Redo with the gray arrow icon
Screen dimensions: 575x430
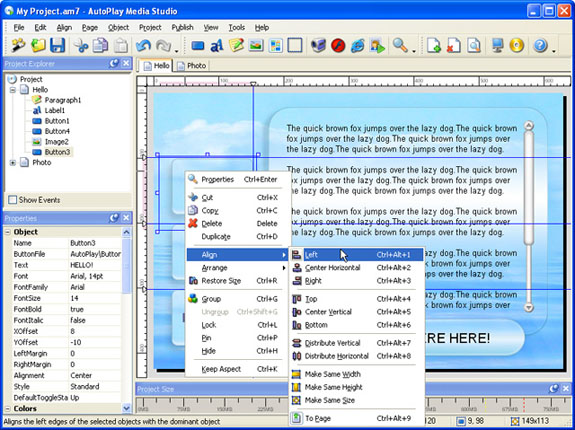point(163,45)
